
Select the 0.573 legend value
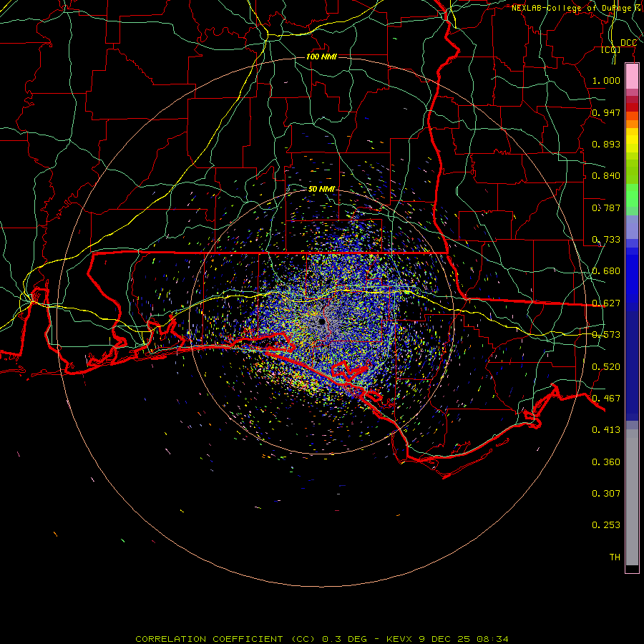coord(606,335)
